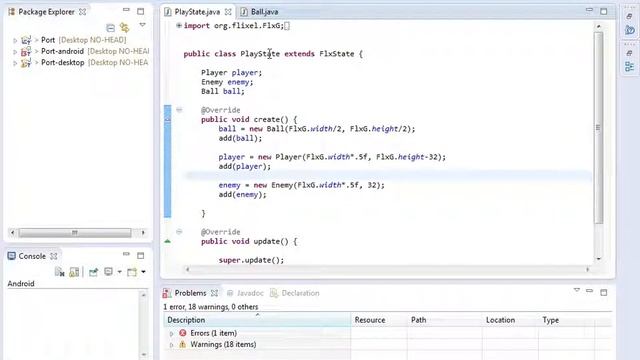Close the Console view tab

(x=53, y=256)
